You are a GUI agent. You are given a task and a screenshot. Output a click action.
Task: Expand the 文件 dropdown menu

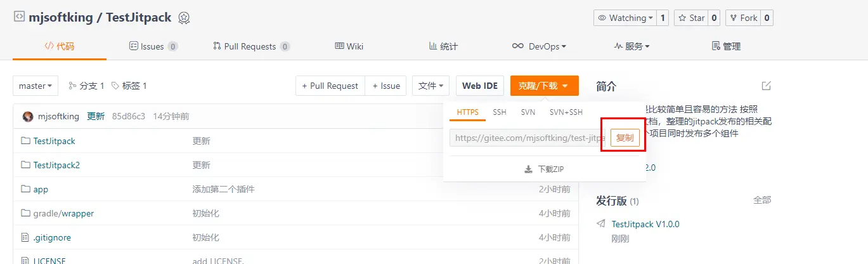pos(431,86)
